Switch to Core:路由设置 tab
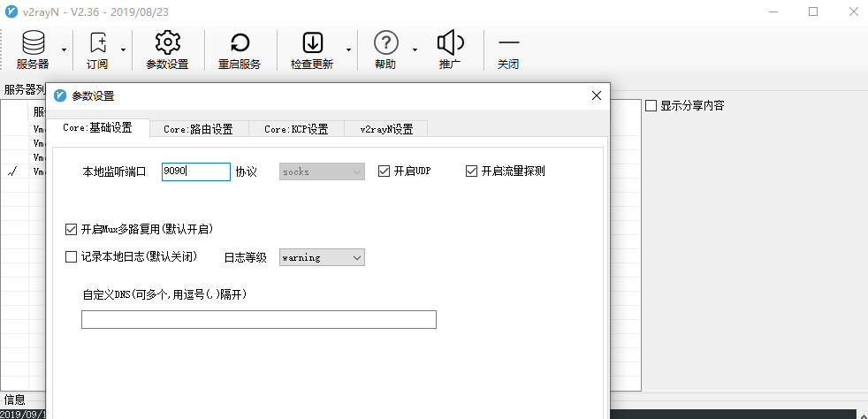Image resolution: width=868 pixels, height=419 pixels. tap(198, 129)
